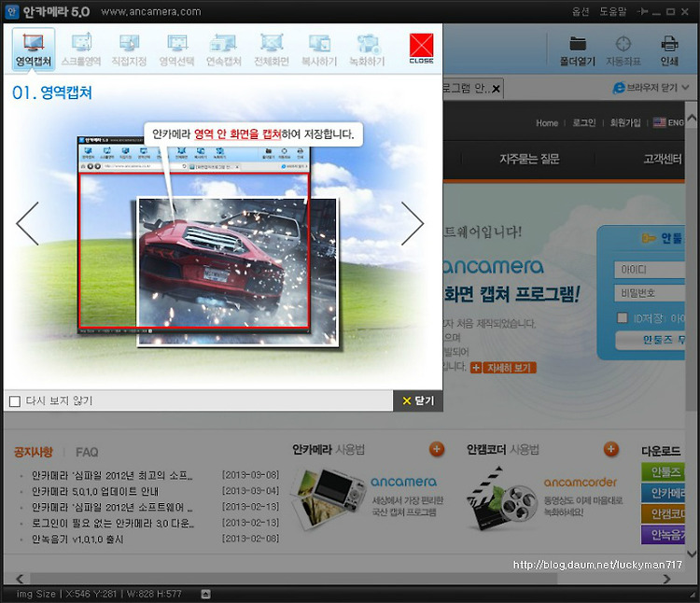
Task: Switch language with ENG flag link
Action: [668, 122]
